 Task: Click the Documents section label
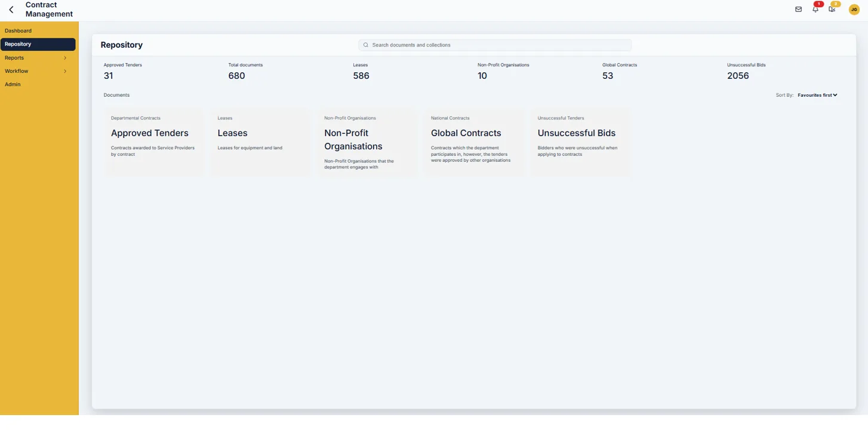[116, 95]
